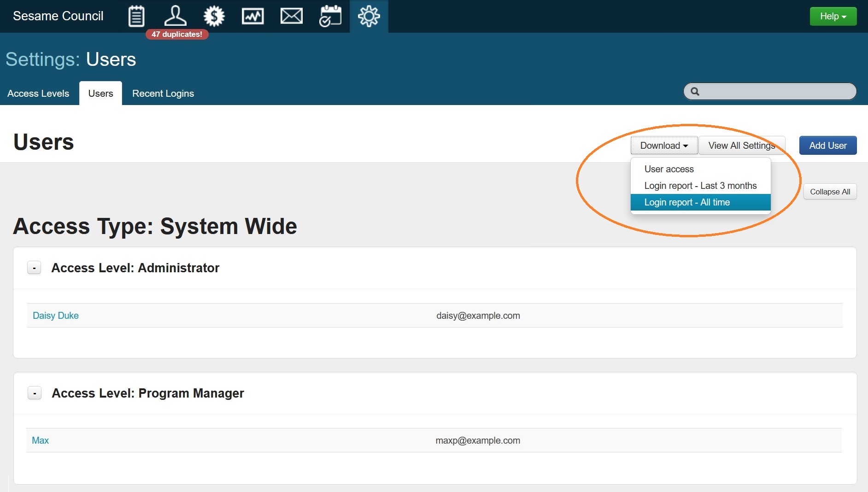The height and width of the screenshot is (492, 868).
Task: Toggle the Download dropdown button
Action: 663,146
